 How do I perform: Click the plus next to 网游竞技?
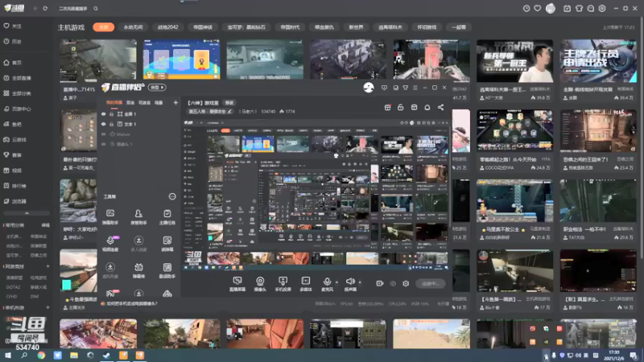[47, 266]
